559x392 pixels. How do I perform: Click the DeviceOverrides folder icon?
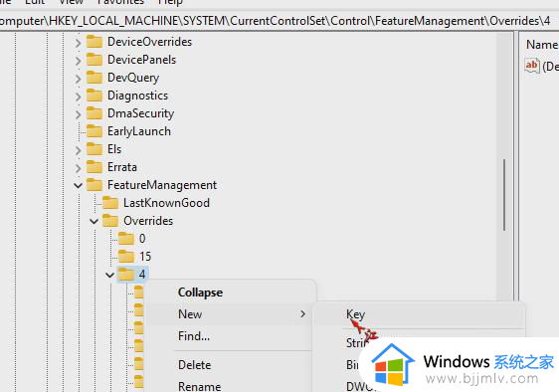[94, 42]
